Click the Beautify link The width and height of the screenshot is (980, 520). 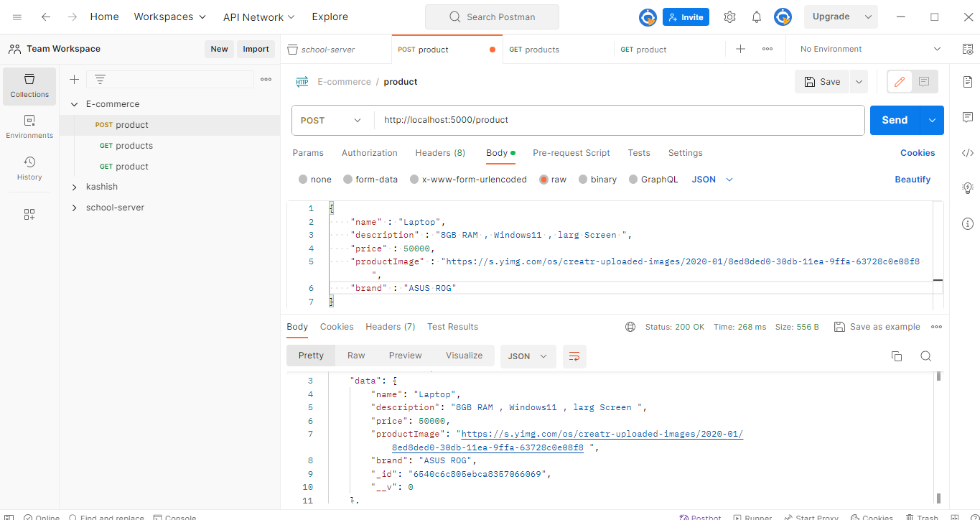coord(913,179)
